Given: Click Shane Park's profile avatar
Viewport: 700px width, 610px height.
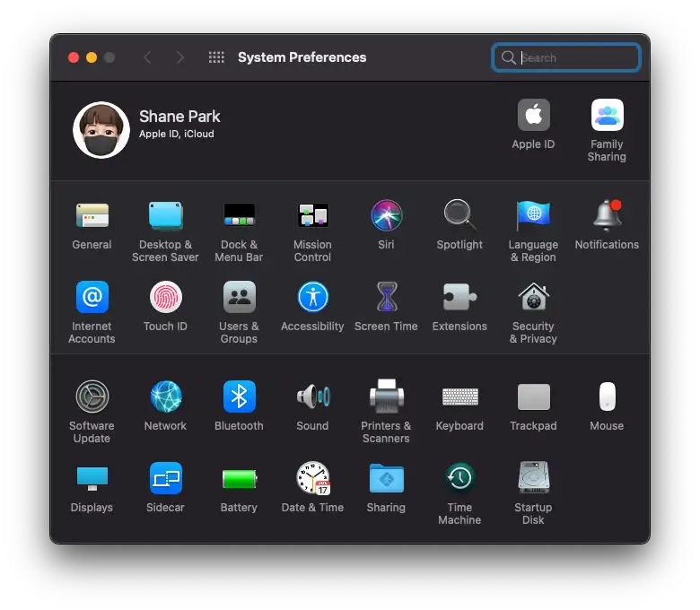Looking at the screenshot, I should [101, 130].
